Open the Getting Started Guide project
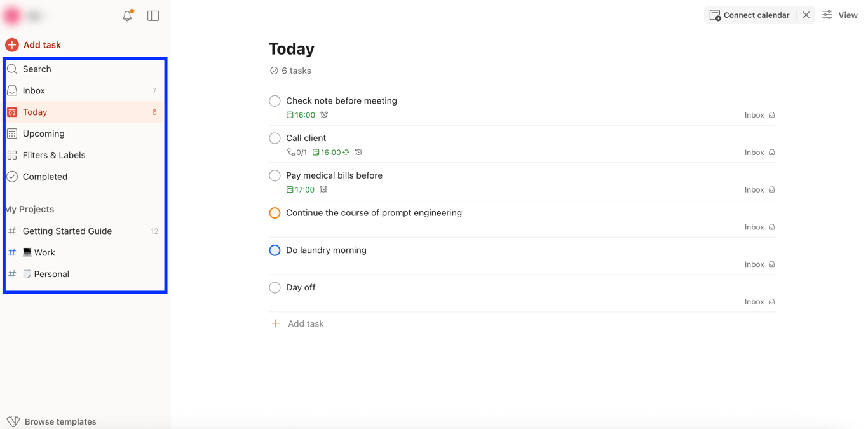The width and height of the screenshot is (868, 429). pos(67,231)
